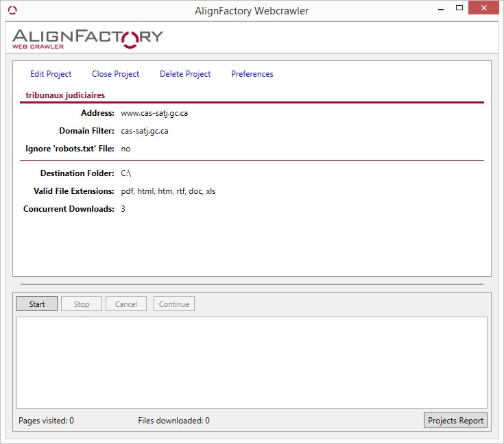Click the address value www.cas-satj.gc.ca
The image size is (504, 444).
(x=154, y=113)
